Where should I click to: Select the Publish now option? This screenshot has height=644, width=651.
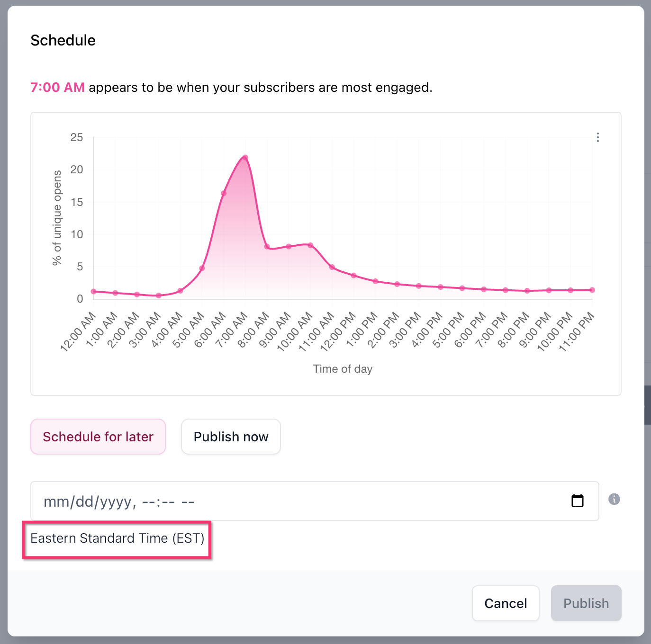231,437
